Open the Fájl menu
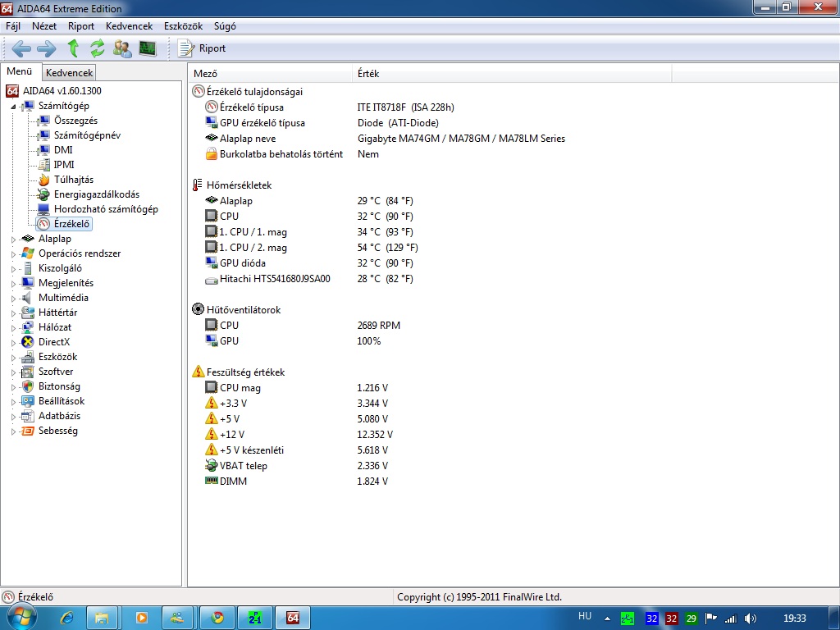Screen dimensions: 840x630 point(13,26)
